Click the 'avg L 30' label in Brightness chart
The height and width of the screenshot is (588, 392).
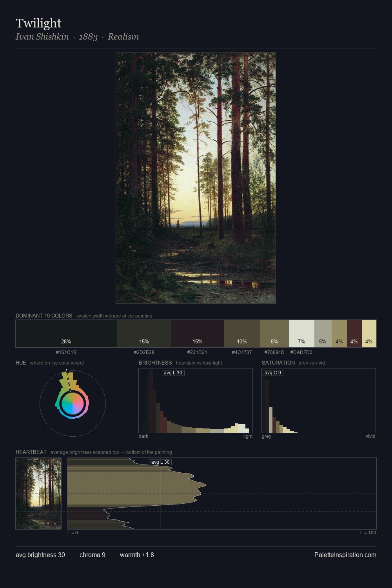click(173, 373)
